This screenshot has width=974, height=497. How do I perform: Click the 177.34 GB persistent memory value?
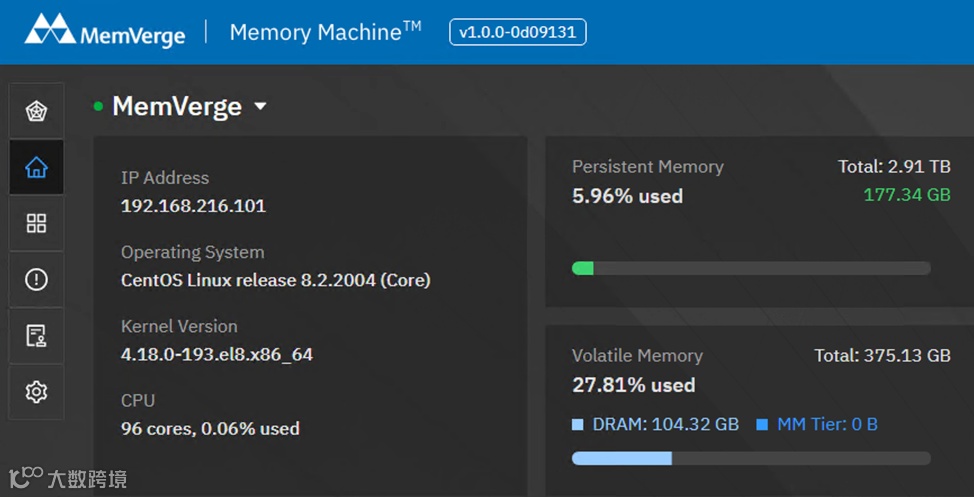[x=906, y=194]
